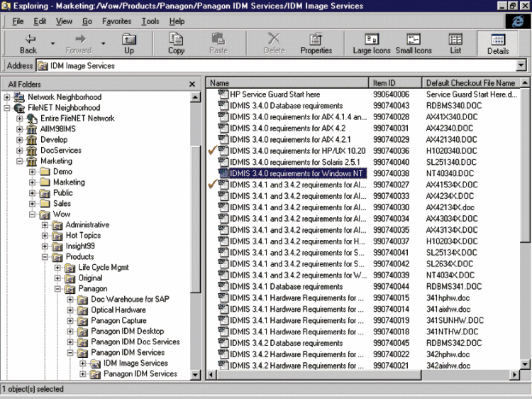
Task: Click Item ID 990740031 cell
Action: (x=391, y=128)
